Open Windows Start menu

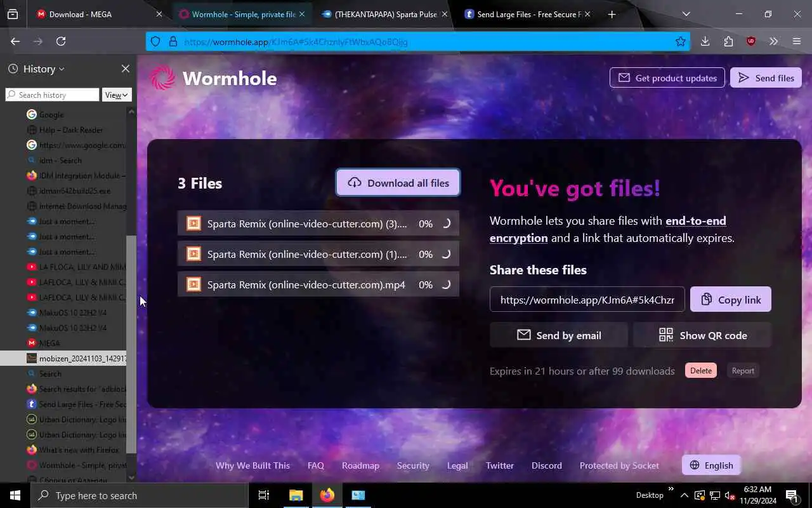(x=15, y=495)
